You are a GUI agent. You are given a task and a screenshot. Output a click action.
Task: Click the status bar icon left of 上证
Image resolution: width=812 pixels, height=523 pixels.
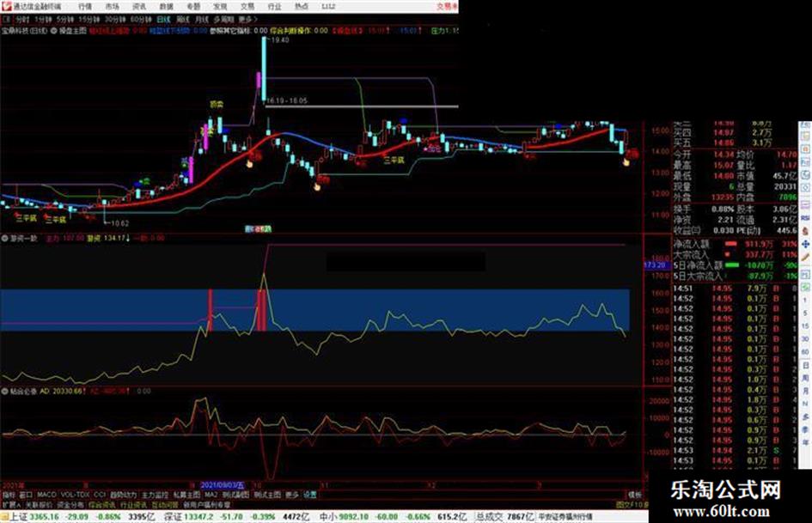(4, 517)
